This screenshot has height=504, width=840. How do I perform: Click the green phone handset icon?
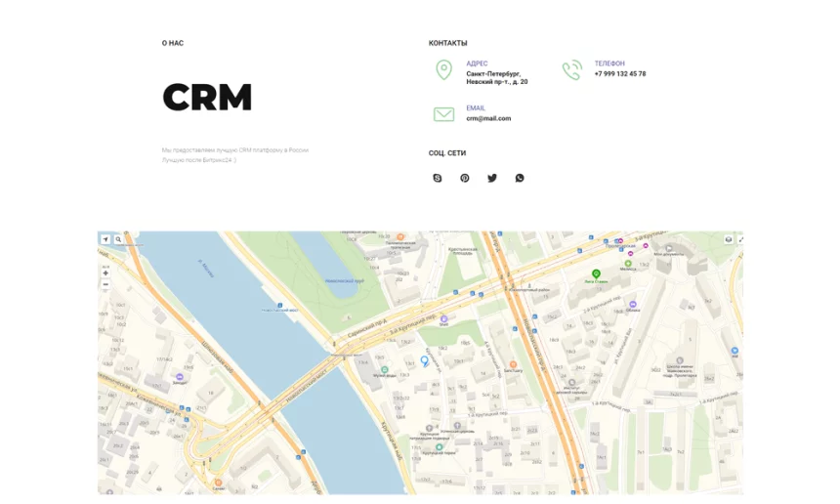(571, 70)
